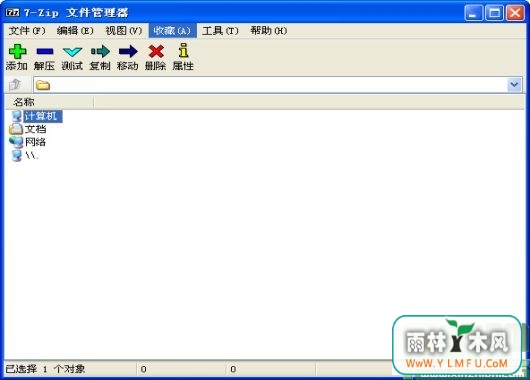Viewport: 530px width, 380px height.
Task: Select the 网络 list entry text
Action: pos(35,142)
